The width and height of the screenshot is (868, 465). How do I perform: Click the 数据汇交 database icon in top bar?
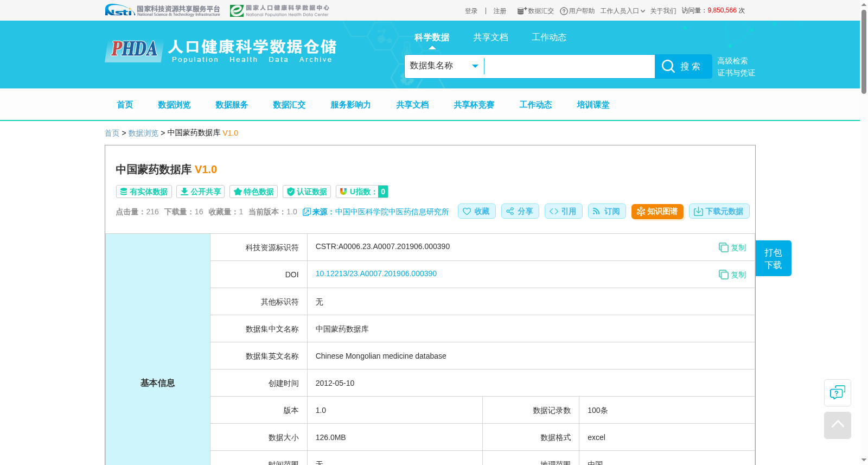pyautogui.click(x=522, y=11)
